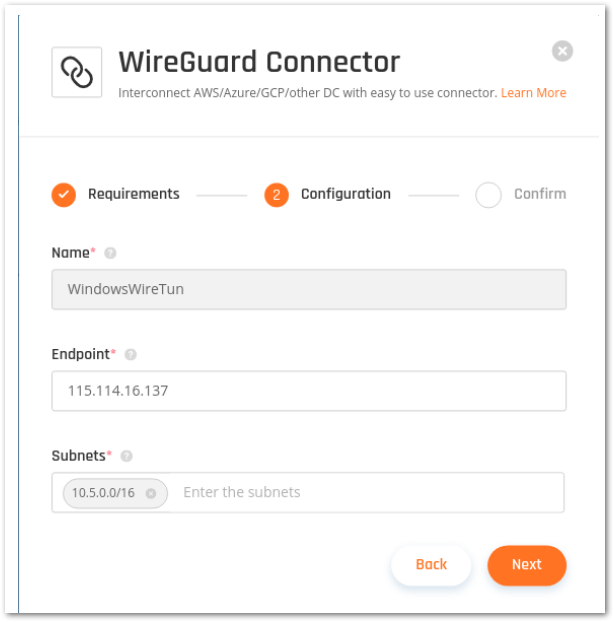Viewport: 614px width, 622px height.
Task: Open help icon next to Subnets
Action: [x=126, y=456]
